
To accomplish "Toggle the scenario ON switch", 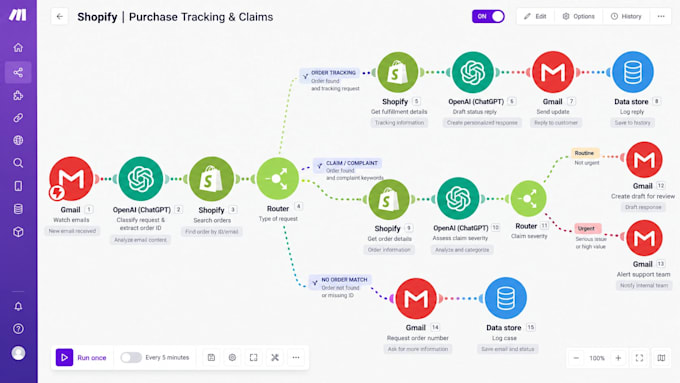I will pos(488,16).
